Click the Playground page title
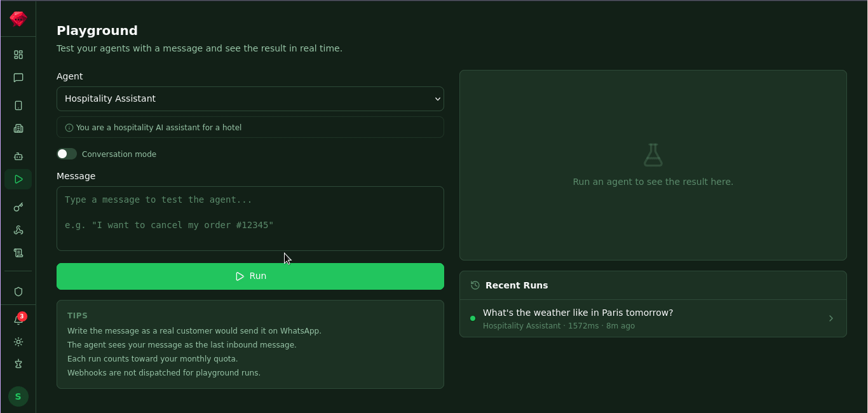Viewport: 868px width, 413px height. point(97,30)
